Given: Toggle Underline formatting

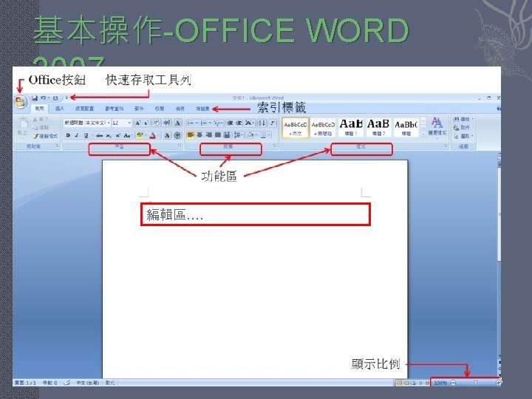Looking at the screenshot, I should tap(86, 135).
